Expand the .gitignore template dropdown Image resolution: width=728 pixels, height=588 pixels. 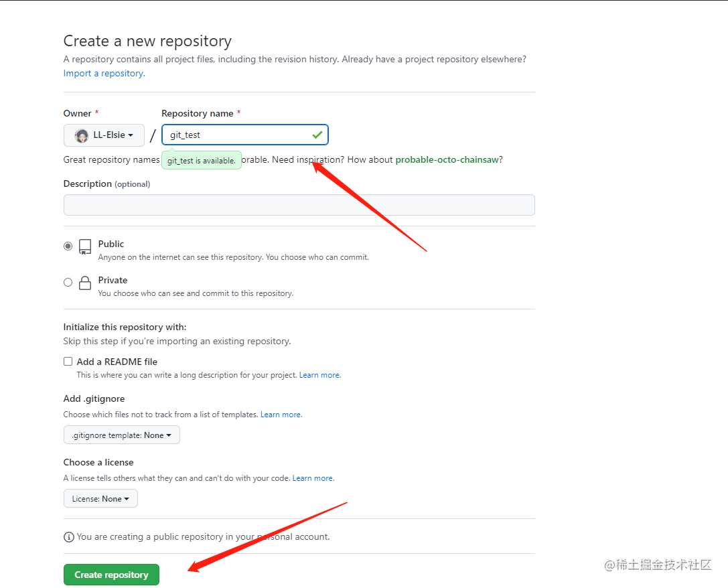click(x=121, y=435)
